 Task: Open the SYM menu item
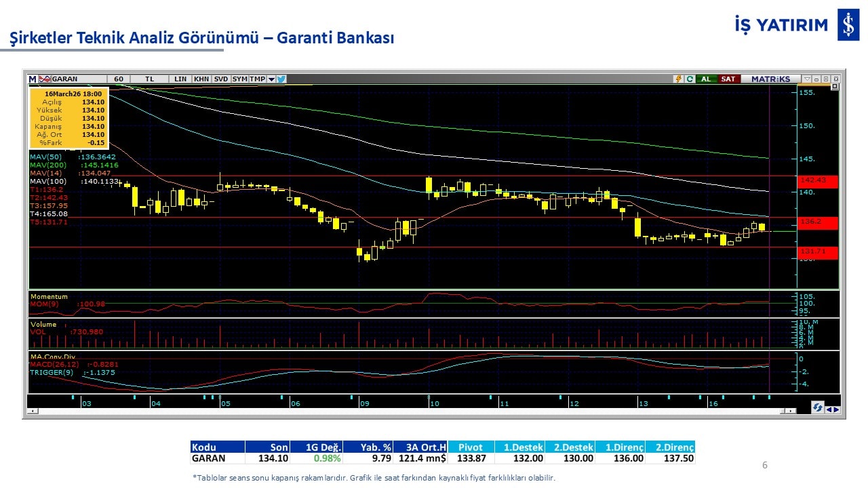click(x=239, y=79)
